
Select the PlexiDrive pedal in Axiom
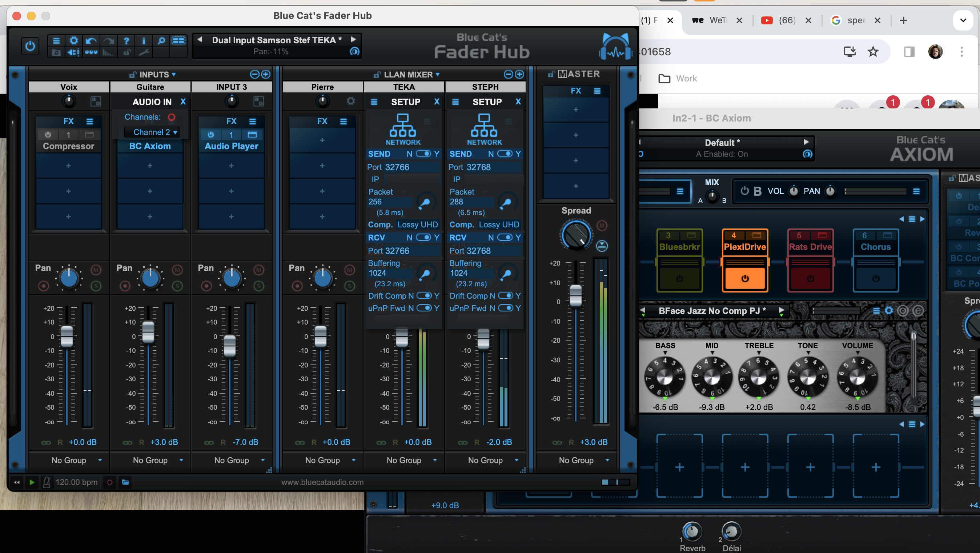(x=744, y=260)
